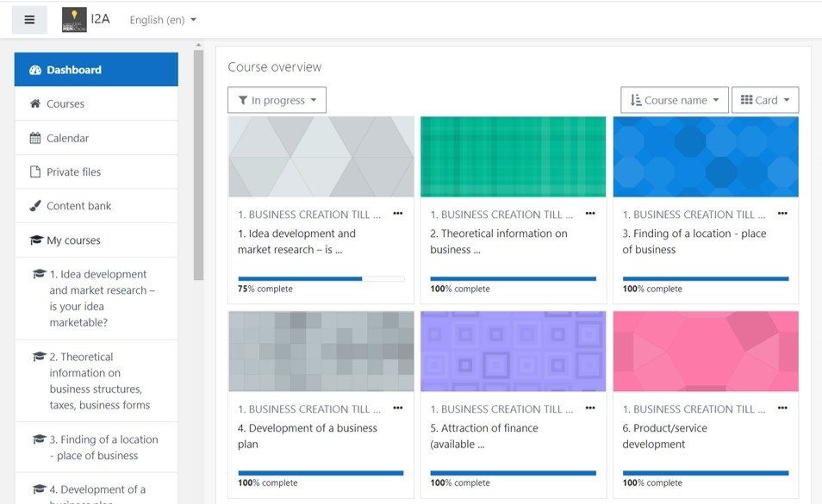The width and height of the screenshot is (822, 504).
Task: Open Calendar from the sidebar
Action: click(x=97, y=138)
